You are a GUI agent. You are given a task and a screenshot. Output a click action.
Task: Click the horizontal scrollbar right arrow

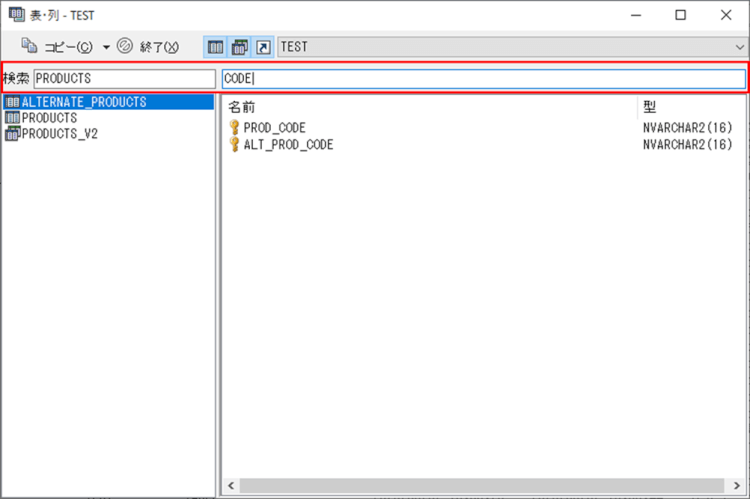click(x=737, y=486)
